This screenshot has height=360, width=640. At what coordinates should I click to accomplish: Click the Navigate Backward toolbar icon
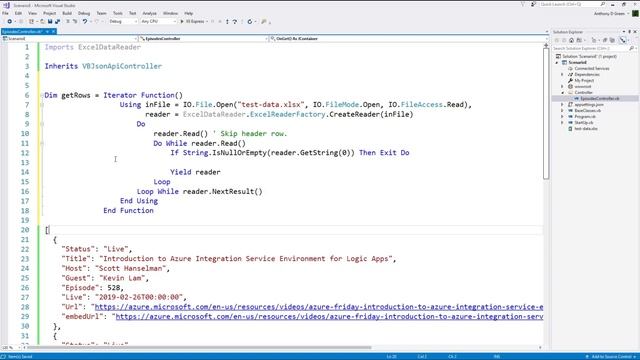pos(9,22)
